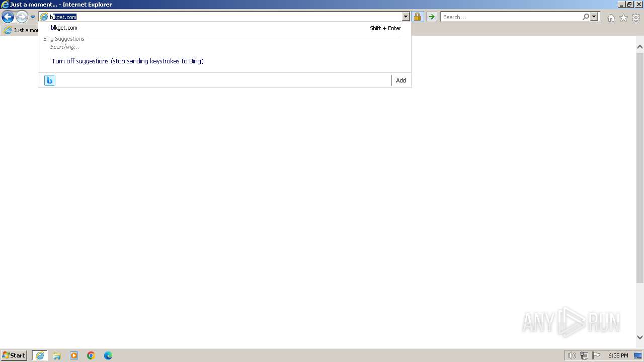Click the Searching... status text
Viewport: 644px width, 362px height.
[x=65, y=47]
